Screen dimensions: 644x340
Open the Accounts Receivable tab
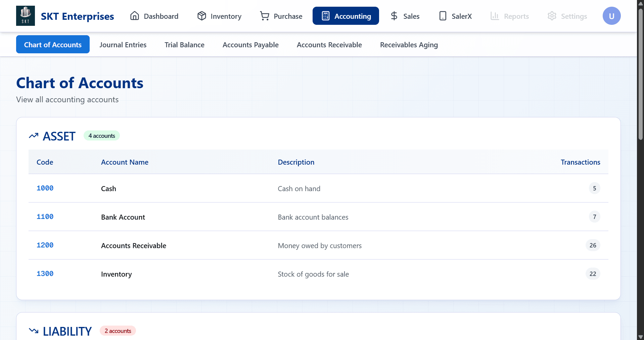329,45
